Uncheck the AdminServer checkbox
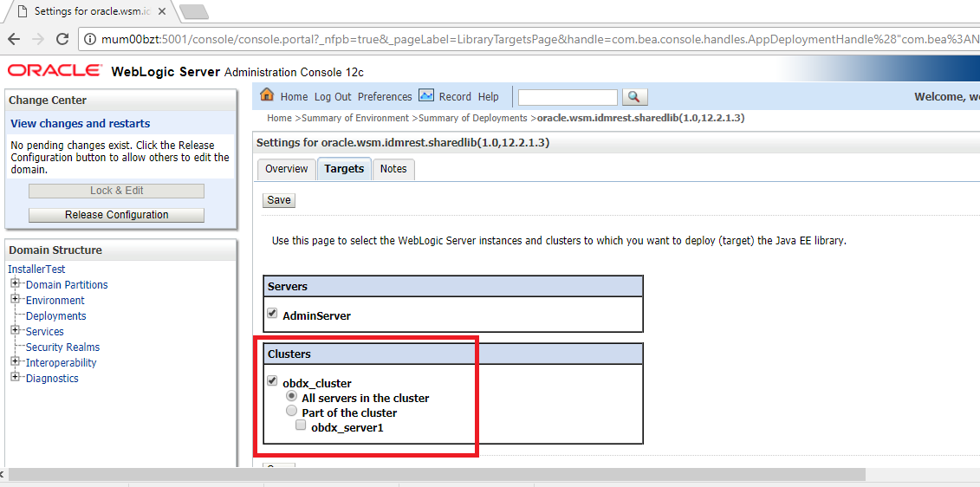The height and width of the screenshot is (487, 980). [x=272, y=313]
